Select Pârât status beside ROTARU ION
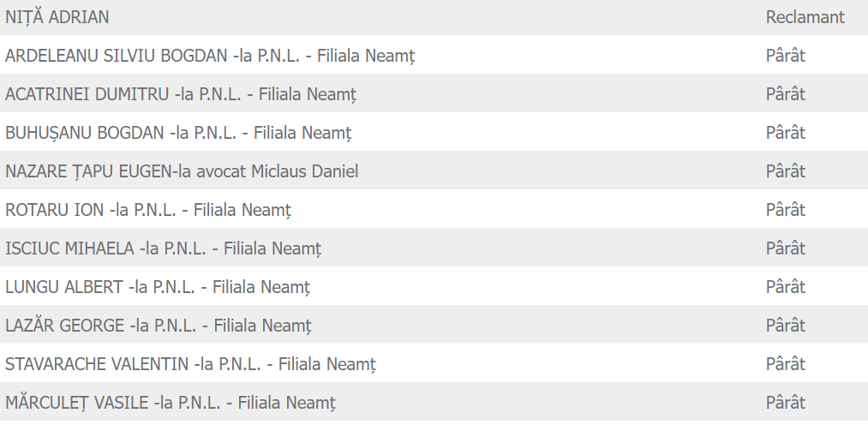This screenshot has height=425, width=868. click(x=785, y=210)
